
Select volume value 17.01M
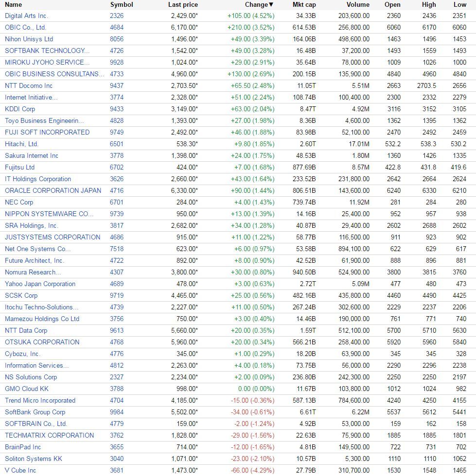[359, 144]
